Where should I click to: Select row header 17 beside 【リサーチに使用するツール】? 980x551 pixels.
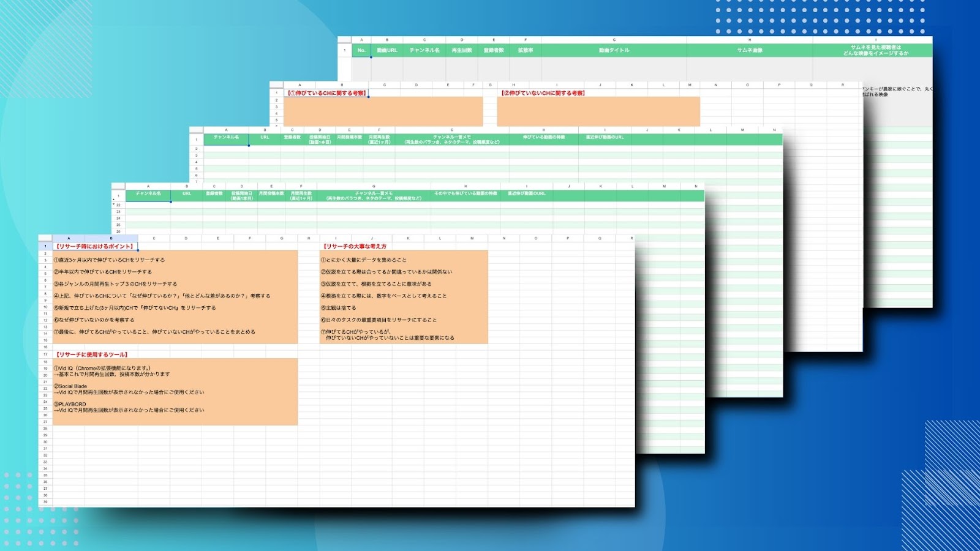tap(45, 354)
